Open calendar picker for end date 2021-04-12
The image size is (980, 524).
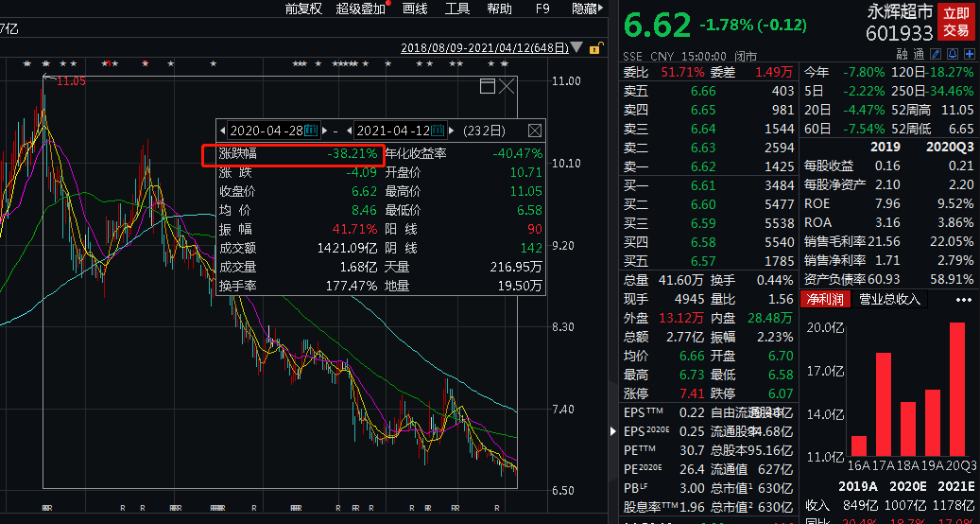click(438, 131)
